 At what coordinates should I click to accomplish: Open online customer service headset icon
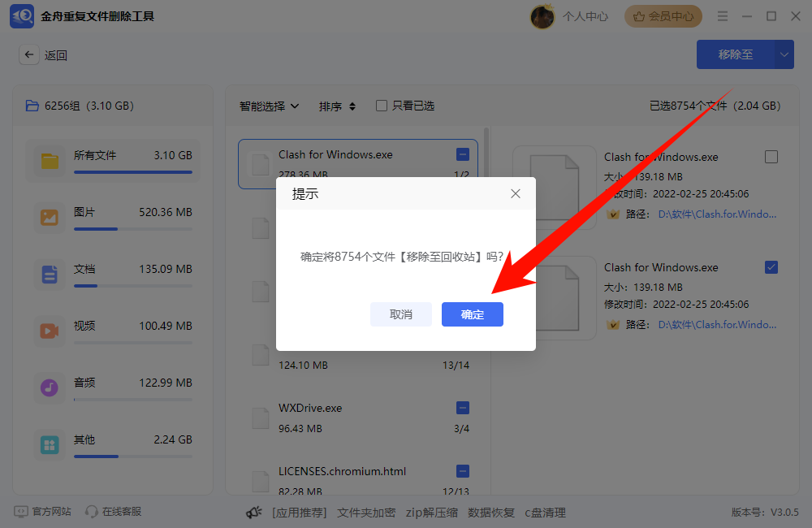point(92,512)
